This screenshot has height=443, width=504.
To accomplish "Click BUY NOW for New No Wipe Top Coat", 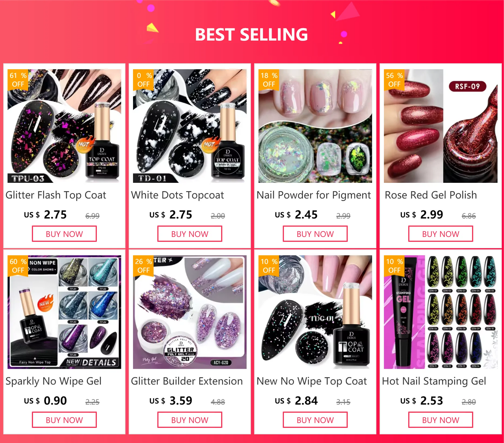I will (315, 420).
